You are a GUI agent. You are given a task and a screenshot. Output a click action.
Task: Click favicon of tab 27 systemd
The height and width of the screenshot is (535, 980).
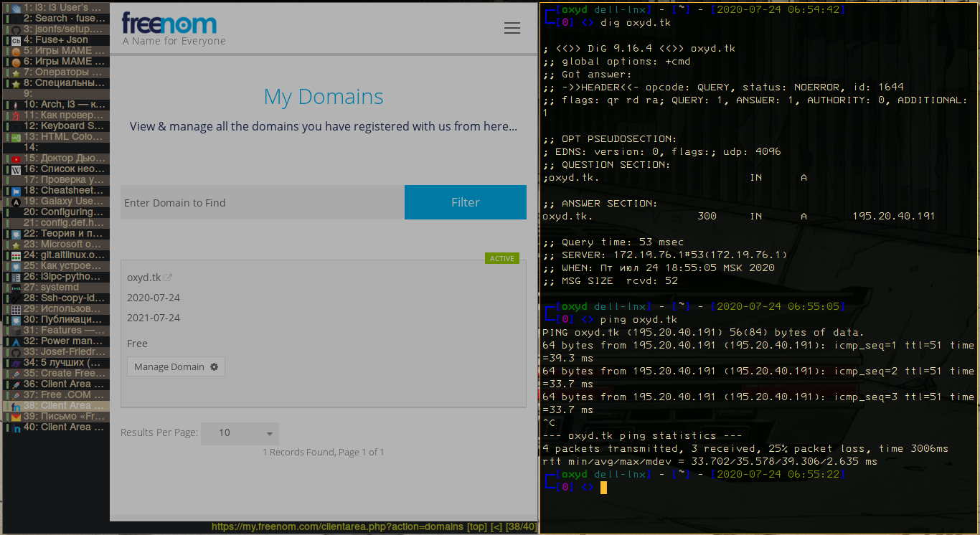16,288
